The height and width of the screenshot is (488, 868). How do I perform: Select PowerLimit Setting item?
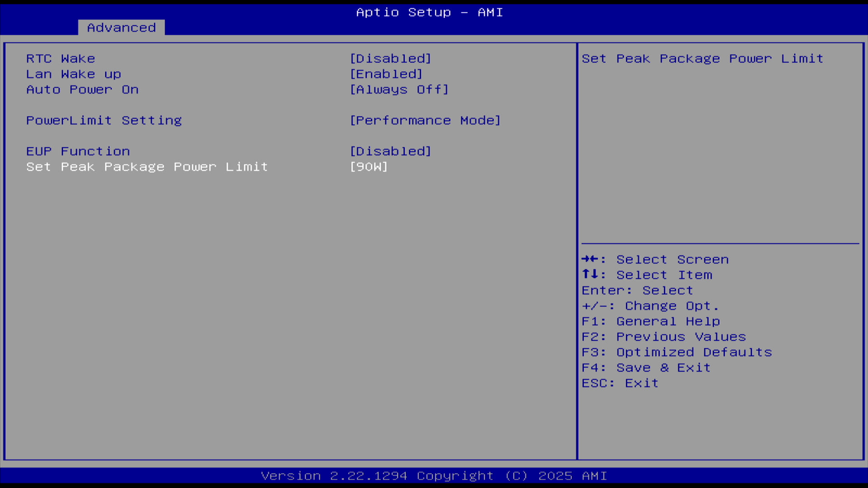click(104, 121)
